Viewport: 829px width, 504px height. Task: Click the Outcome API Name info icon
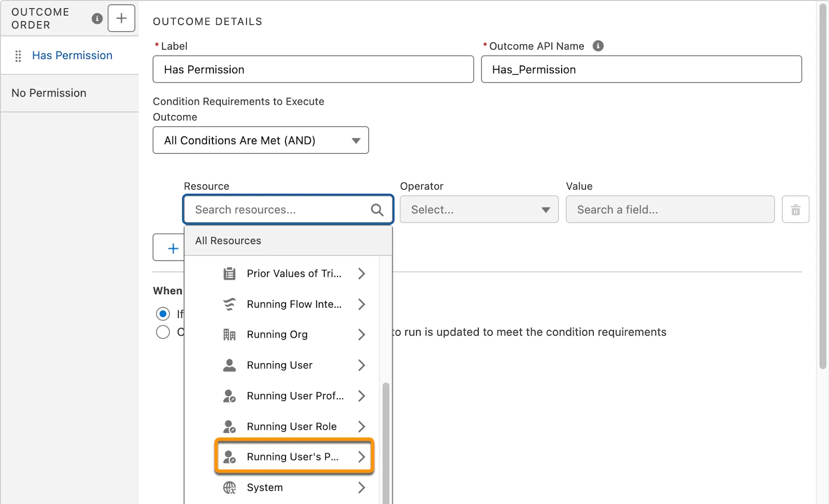[x=598, y=46]
